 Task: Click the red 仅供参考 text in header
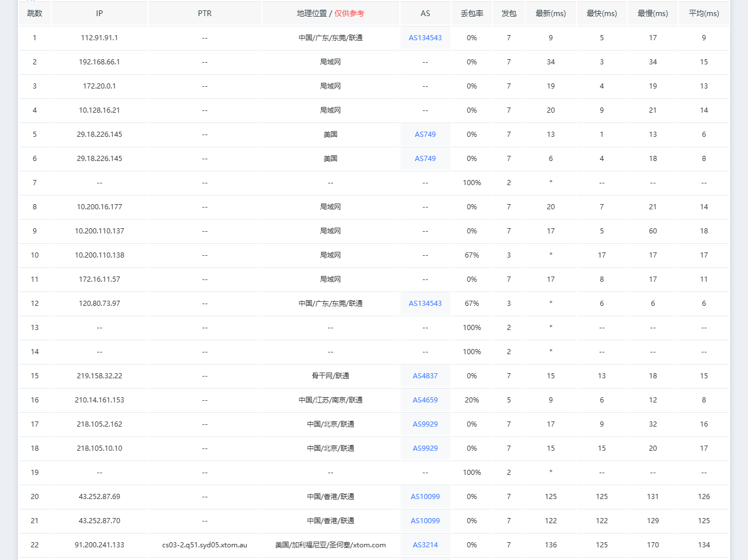point(349,13)
